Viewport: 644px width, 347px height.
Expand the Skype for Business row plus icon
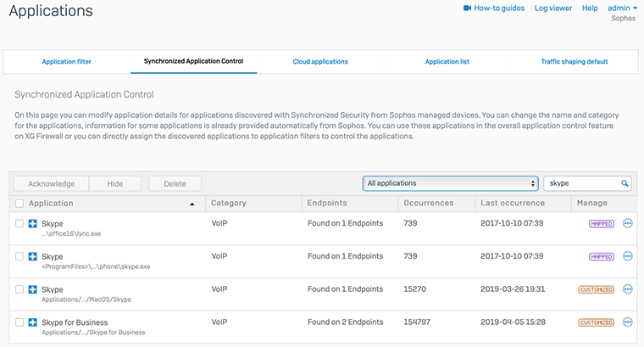(x=33, y=322)
